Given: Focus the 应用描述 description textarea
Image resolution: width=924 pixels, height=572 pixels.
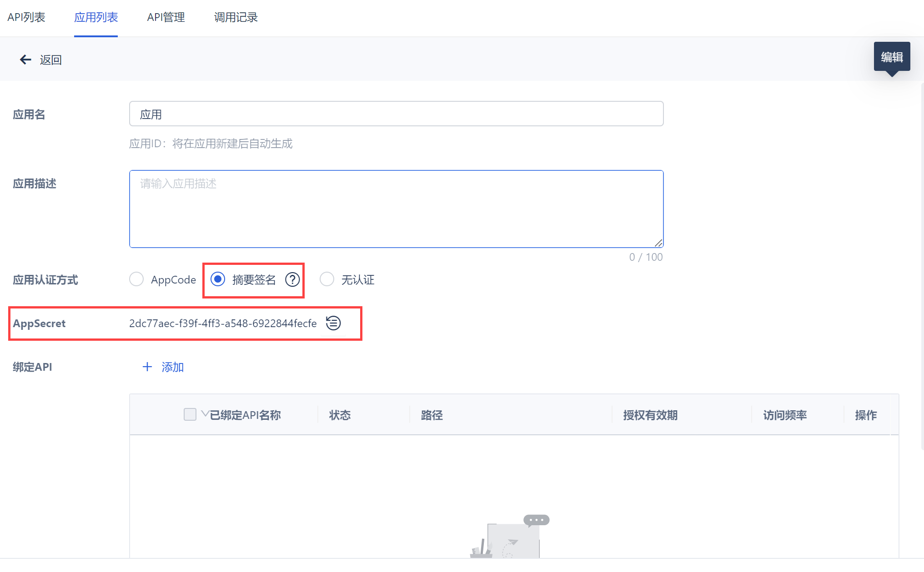Looking at the screenshot, I should coord(396,209).
